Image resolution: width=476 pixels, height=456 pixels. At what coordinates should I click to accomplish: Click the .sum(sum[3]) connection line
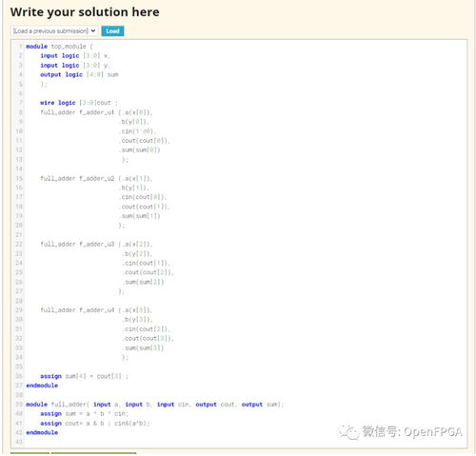click(143, 347)
